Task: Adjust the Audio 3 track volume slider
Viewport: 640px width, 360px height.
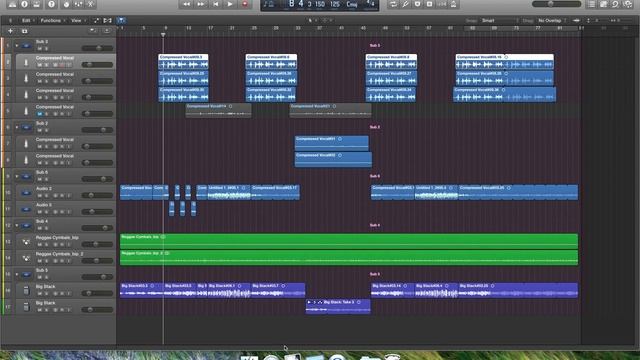Action: click(x=97, y=211)
